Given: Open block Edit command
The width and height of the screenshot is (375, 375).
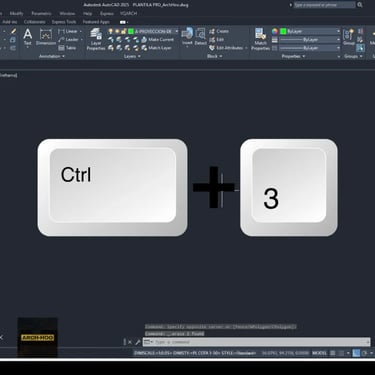Looking at the screenshot, I should pos(216,39).
